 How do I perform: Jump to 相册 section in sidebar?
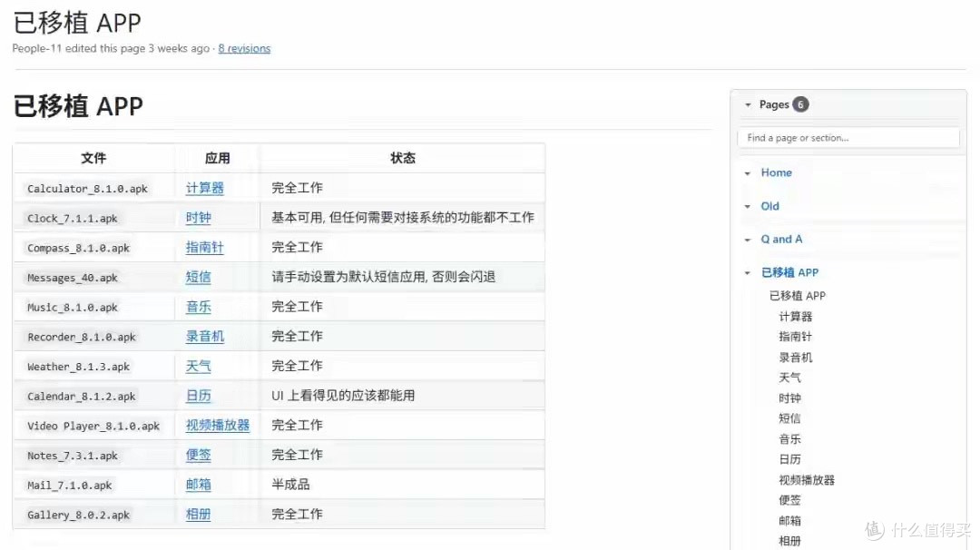(789, 541)
